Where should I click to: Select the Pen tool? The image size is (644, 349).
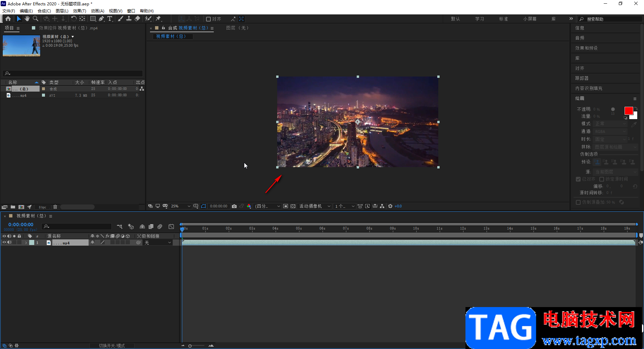pyautogui.click(x=101, y=19)
